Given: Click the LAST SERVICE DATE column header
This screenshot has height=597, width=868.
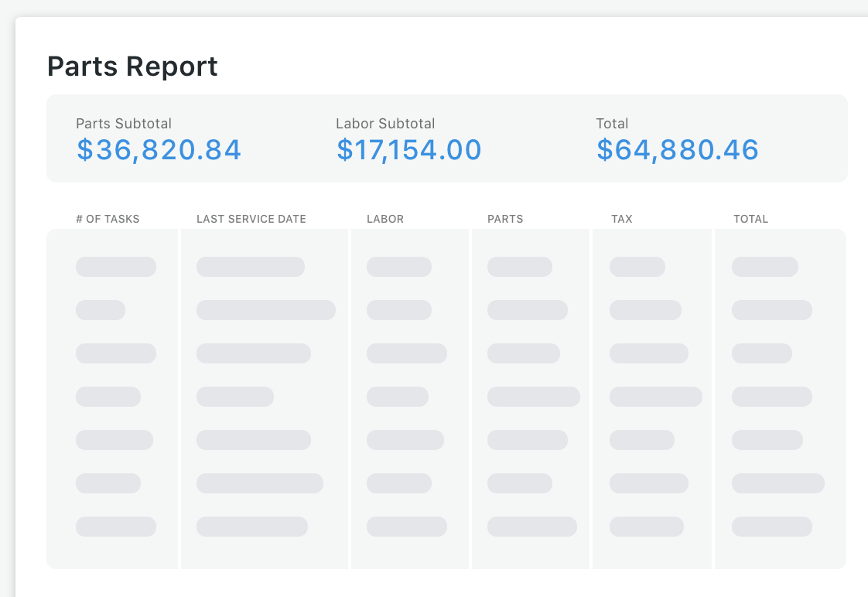Looking at the screenshot, I should (x=251, y=219).
